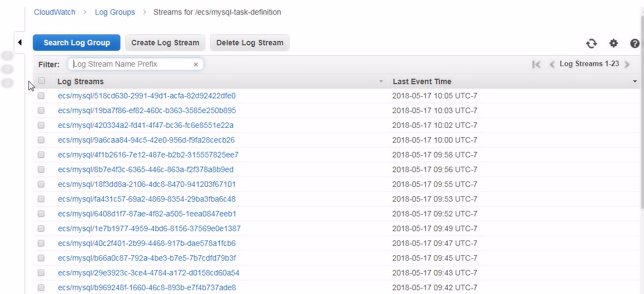644x294 pixels.
Task: Go to previous page of log streams
Action: coord(552,64)
